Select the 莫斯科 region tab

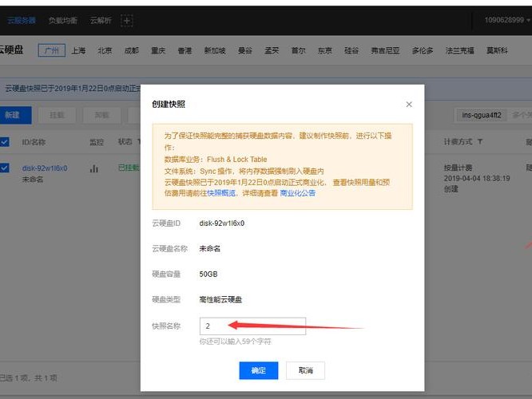(x=497, y=50)
